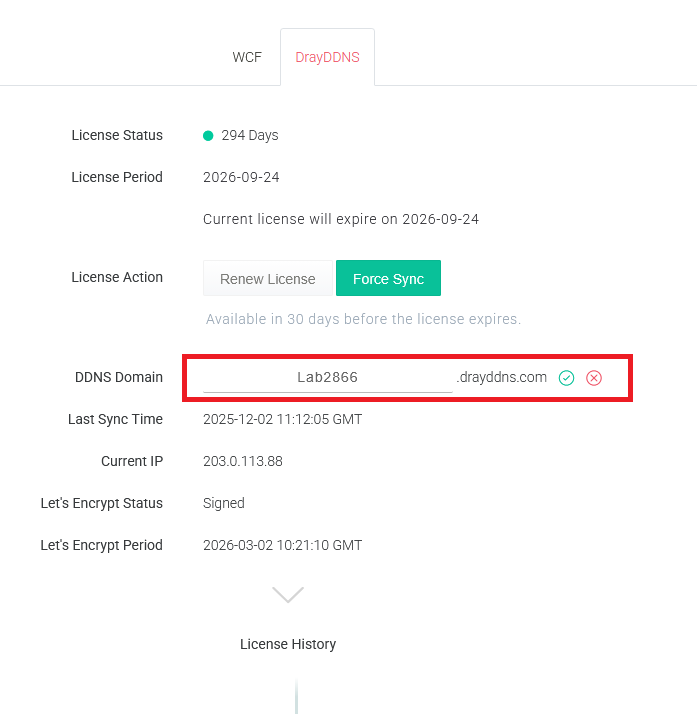Click Last Sync Time value 2025-12-02 11:12:05 GMT
Screen dimensions: 697x714
(283, 419)
